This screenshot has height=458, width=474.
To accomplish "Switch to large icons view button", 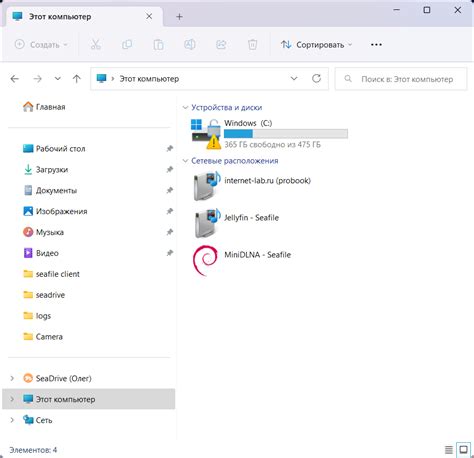I will click(463, 450).
